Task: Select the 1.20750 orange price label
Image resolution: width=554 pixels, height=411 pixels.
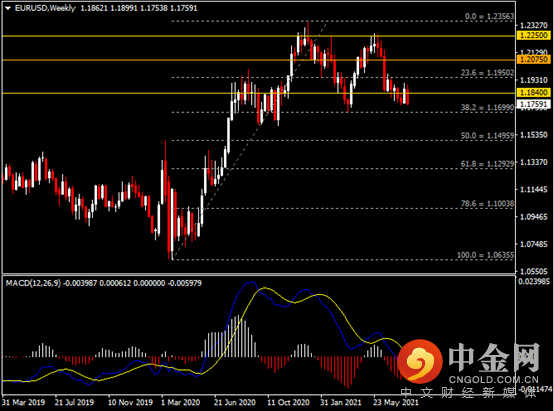Action: pos(534,59)
